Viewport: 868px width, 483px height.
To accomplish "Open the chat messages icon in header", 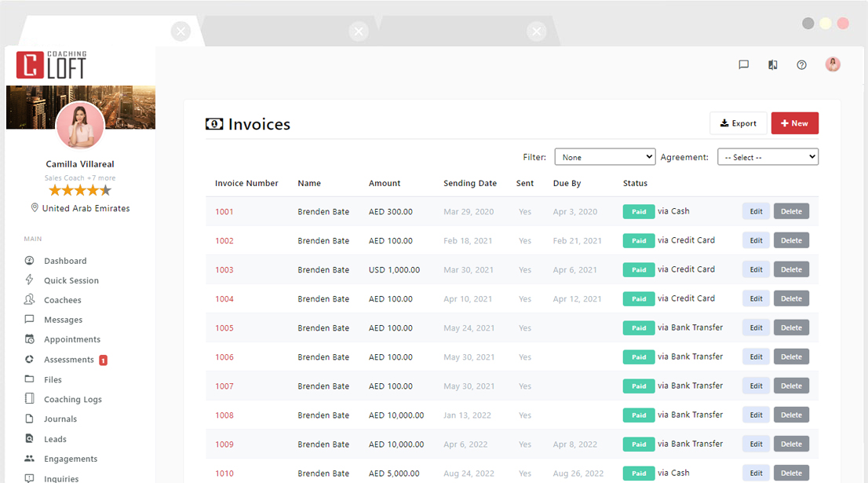I will pyautogui.click(x=743, y=65).
